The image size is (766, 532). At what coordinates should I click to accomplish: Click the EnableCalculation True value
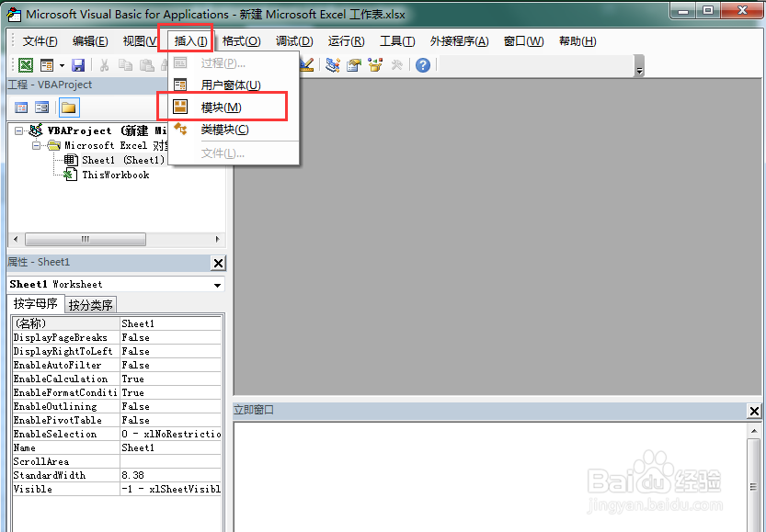170,379
